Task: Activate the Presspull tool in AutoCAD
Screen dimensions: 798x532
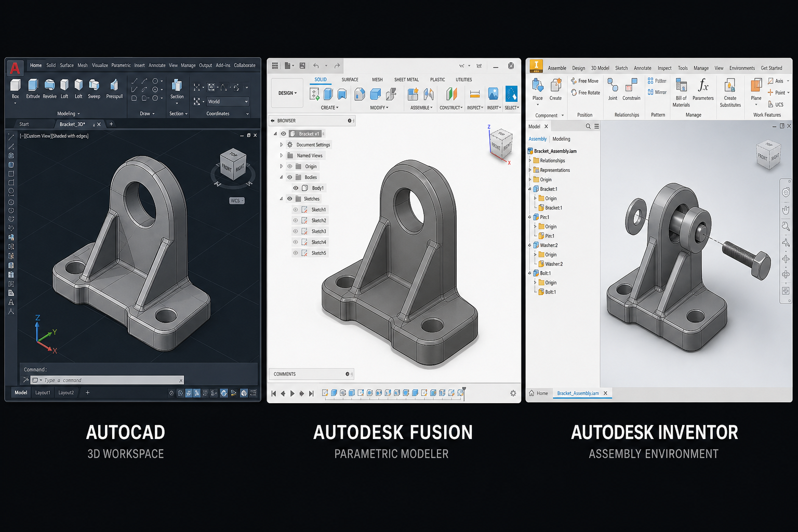Action: click(x=114, y=88)
